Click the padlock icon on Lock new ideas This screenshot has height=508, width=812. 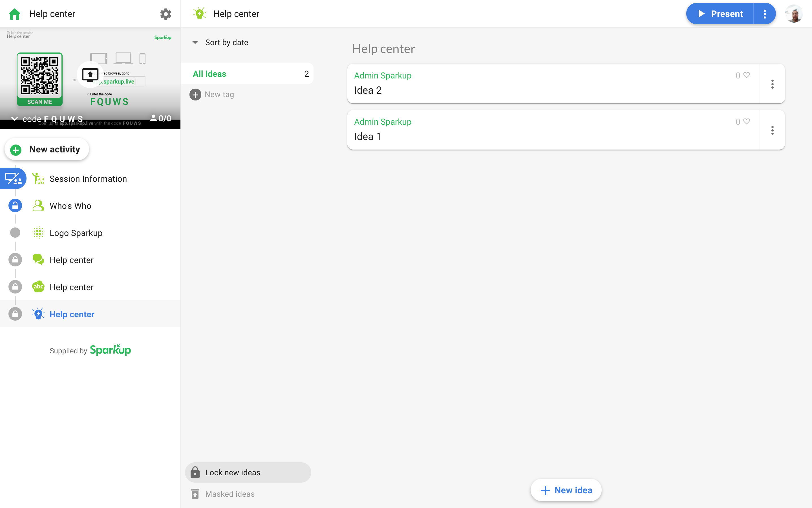[x=195, y=472]
